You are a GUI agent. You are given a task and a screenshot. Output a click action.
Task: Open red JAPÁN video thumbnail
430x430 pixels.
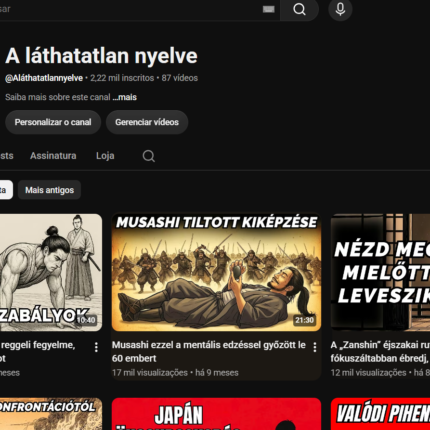pyautogui.click(x=216, y=414)
